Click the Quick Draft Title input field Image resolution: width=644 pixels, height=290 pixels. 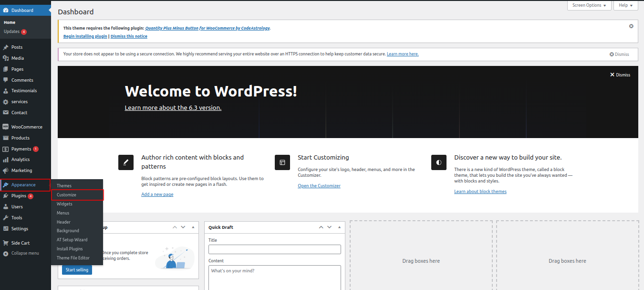274,249
